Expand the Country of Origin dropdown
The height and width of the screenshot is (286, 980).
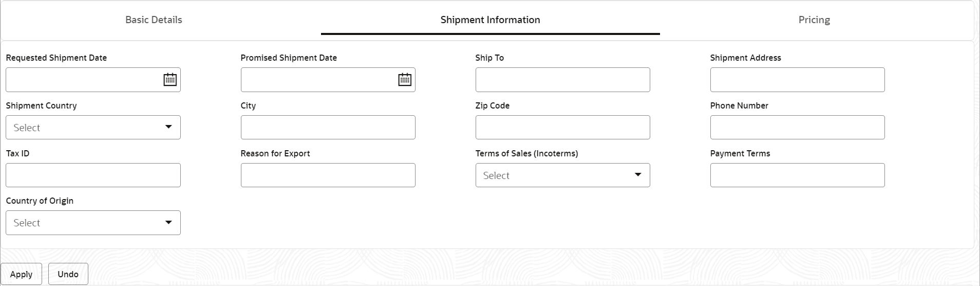pos(93,223)
